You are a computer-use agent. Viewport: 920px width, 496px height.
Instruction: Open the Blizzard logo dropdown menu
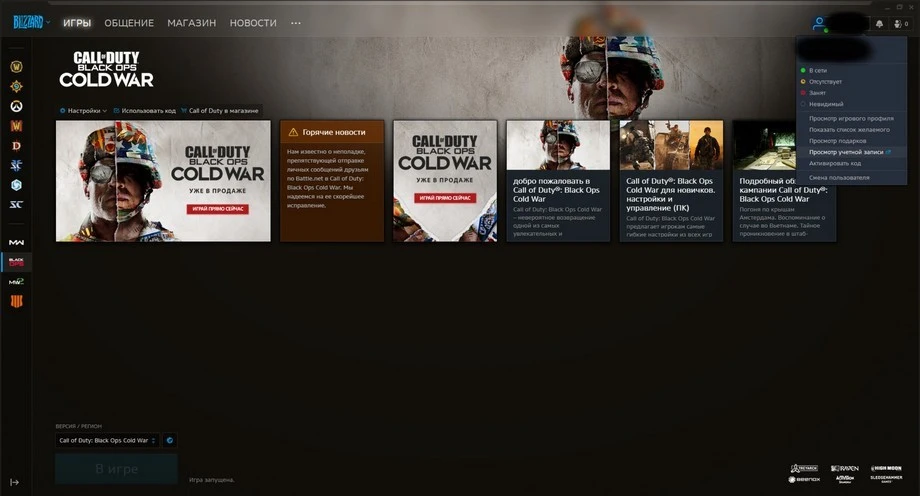click(31, 22)
